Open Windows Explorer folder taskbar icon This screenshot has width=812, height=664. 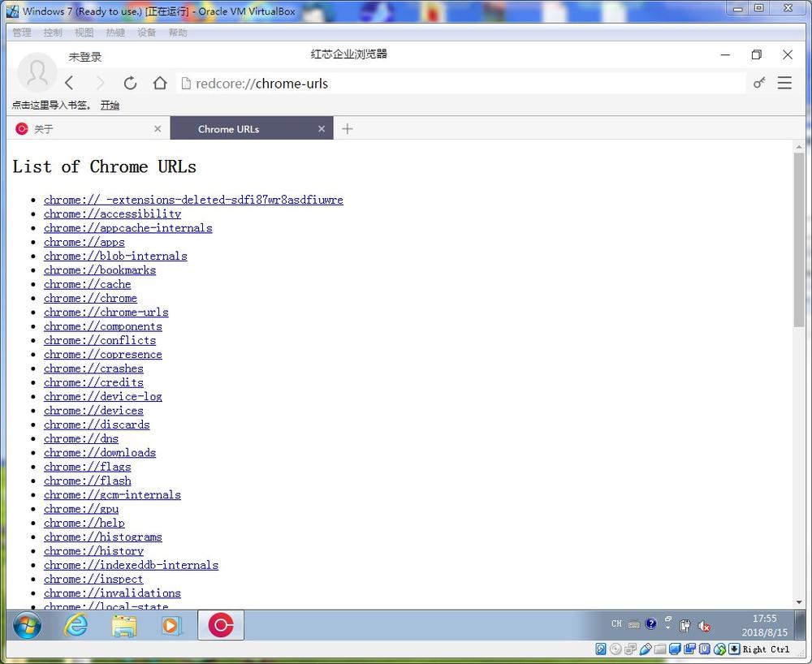click(x=123, y=625)
